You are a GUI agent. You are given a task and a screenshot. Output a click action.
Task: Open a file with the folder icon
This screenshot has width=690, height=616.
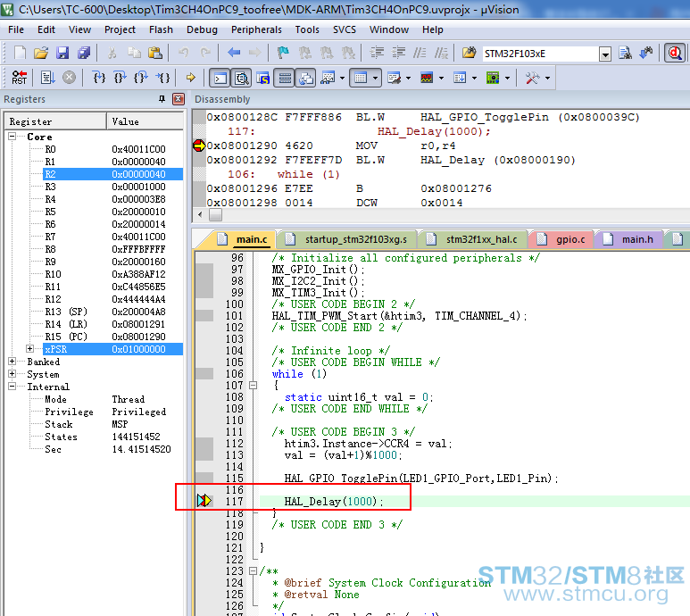click(41, 54)
